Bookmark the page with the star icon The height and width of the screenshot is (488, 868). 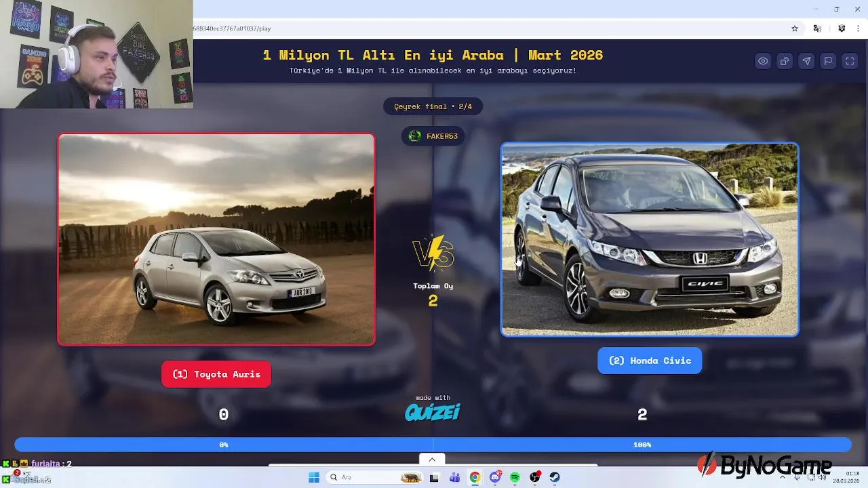pos(795,28)
